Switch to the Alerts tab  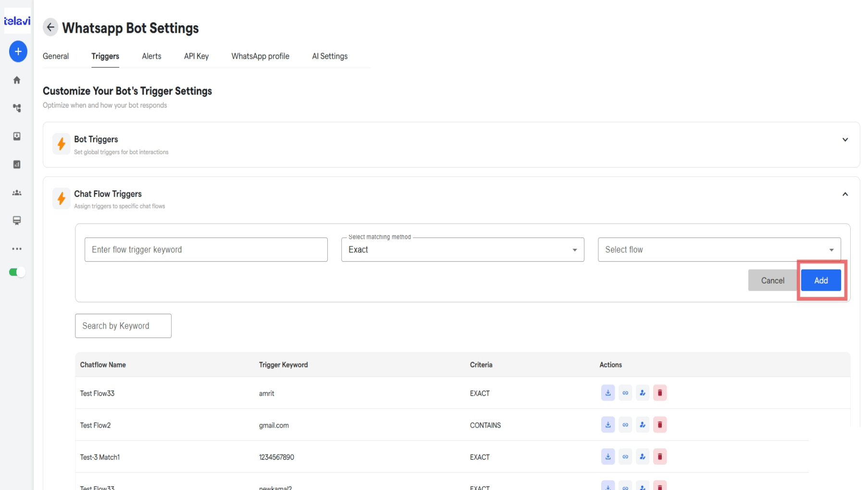pos(151,56)
